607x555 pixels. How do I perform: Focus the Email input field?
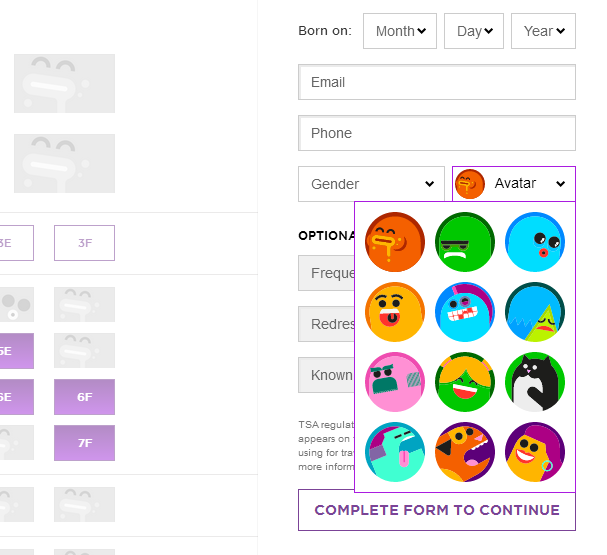437,82
